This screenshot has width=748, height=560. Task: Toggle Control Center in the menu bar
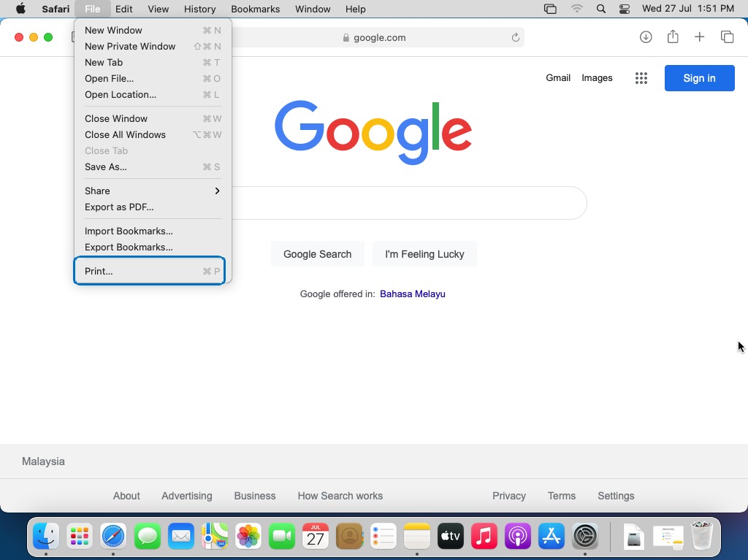click(x=624, y=9)
